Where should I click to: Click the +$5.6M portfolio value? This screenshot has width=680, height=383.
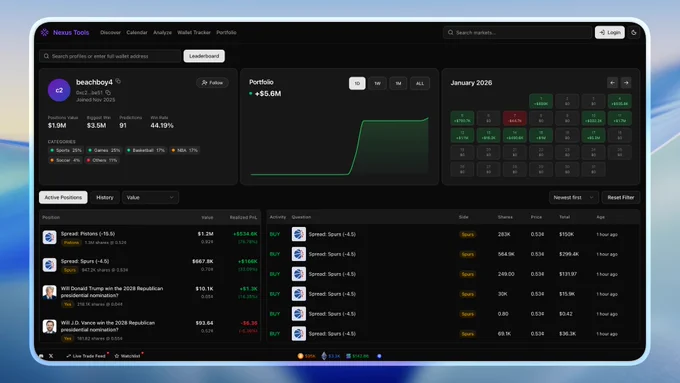(268, 93)
